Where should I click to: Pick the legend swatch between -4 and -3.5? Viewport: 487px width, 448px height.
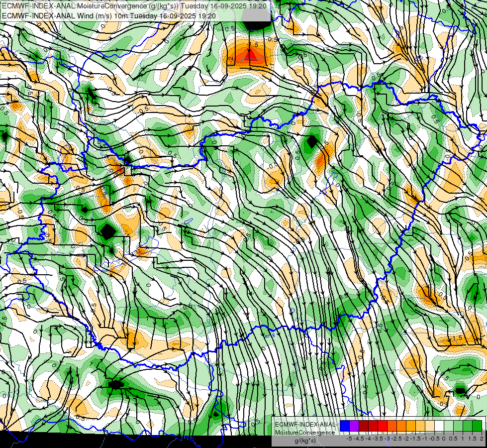[373, 426]
